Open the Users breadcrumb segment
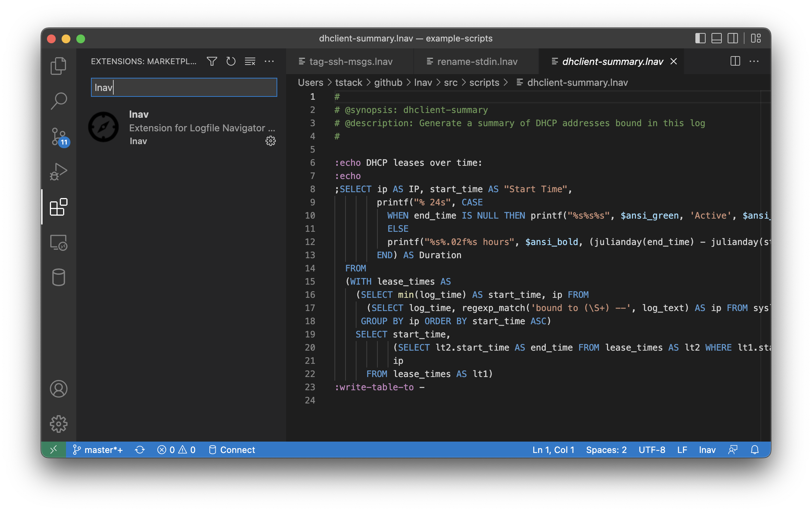The width and height of the screenshot is (812, 512). [x=310, y=83]
